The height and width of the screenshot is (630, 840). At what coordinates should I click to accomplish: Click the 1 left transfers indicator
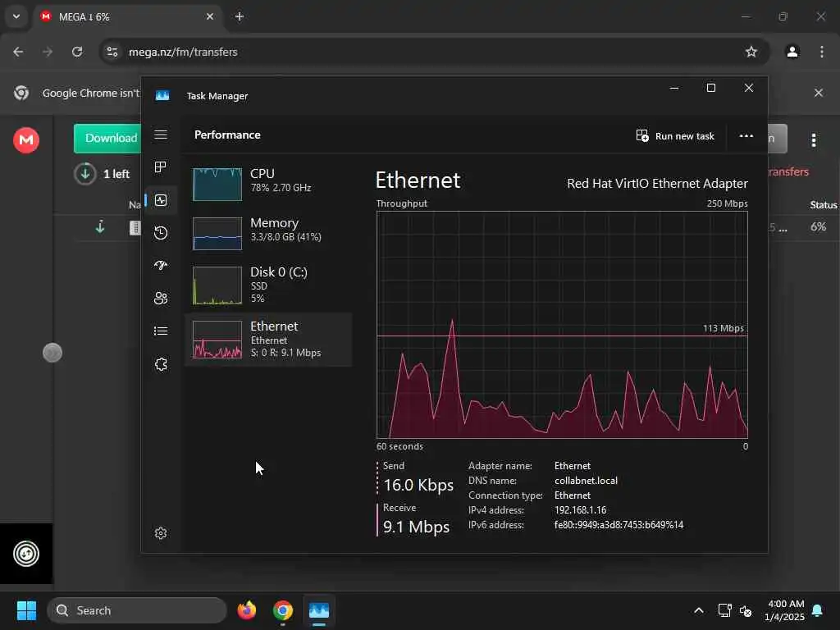(x=102, y=174)
